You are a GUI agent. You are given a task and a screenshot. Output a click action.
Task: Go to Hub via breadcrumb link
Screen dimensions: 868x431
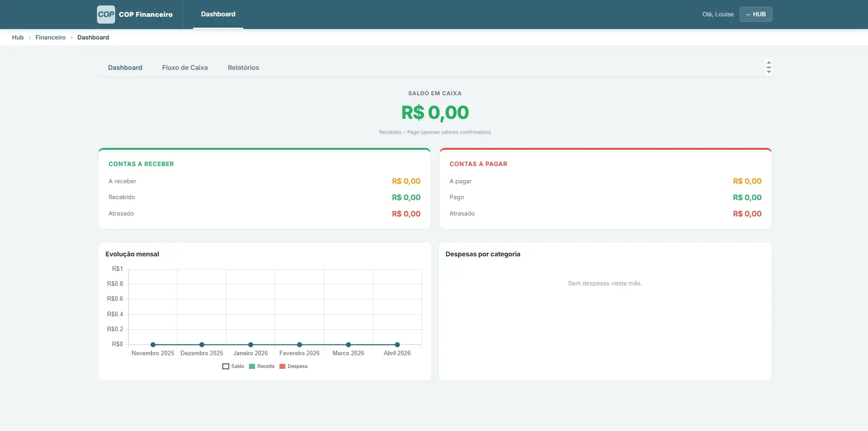(18, 38)
